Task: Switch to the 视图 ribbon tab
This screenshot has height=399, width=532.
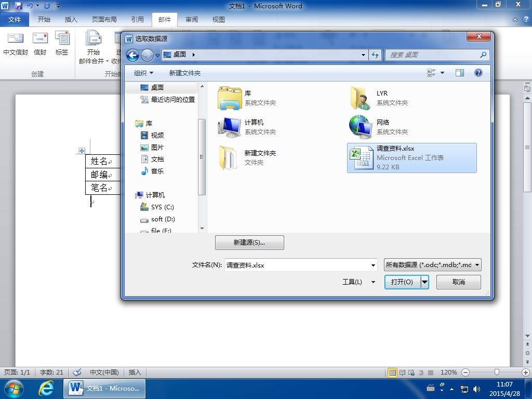Action: click(x=219, y=20)
